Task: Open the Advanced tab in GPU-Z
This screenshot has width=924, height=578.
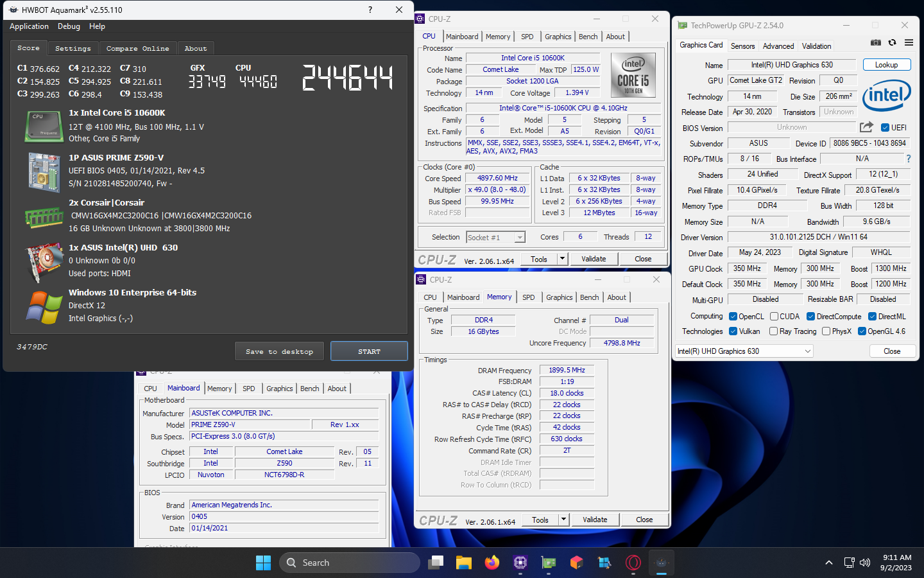Action: [778, 46]
